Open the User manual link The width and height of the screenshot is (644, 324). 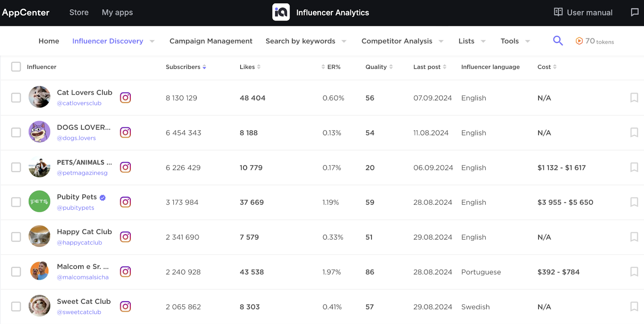coord(590,12)
